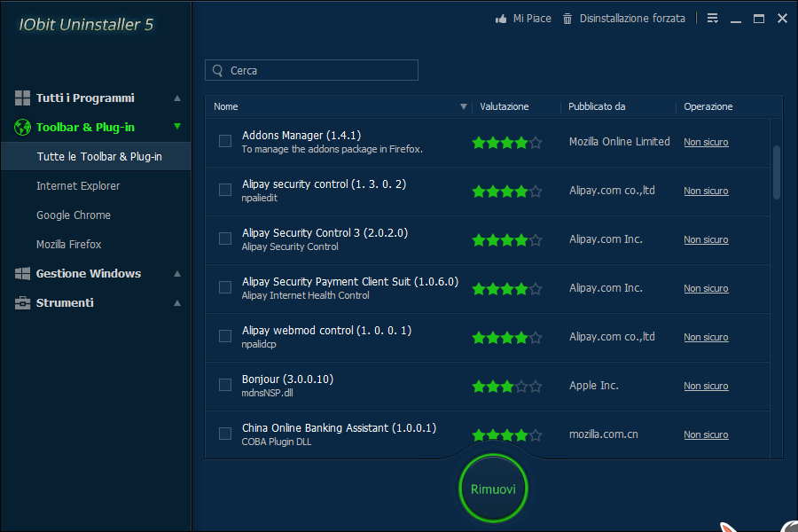Click Non sicuro link for Bonjour

706,386
